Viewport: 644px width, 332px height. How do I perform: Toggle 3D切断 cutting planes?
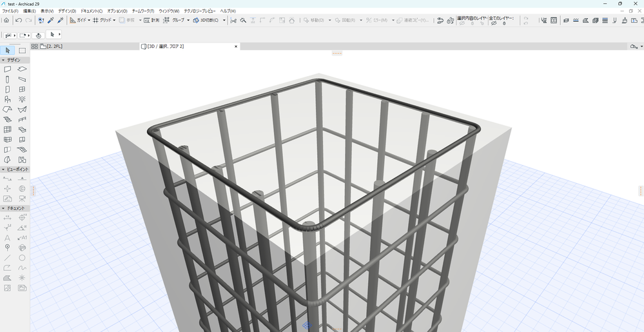click(x=197, y=20)
